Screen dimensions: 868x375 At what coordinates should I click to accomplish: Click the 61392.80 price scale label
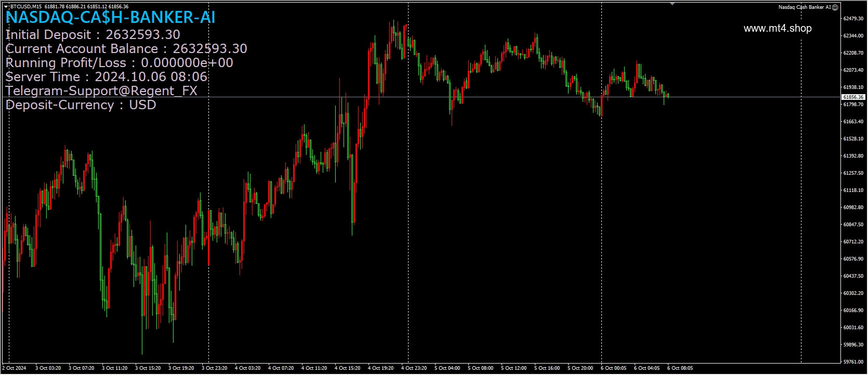[x=853, y=156]
